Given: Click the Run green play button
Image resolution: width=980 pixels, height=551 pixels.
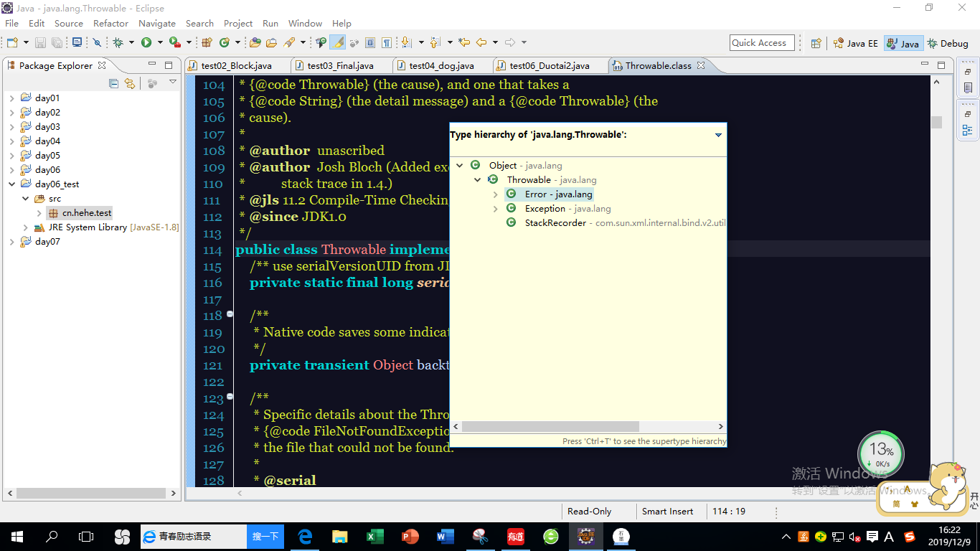Looking at the screenshot, I should (146, 43).
